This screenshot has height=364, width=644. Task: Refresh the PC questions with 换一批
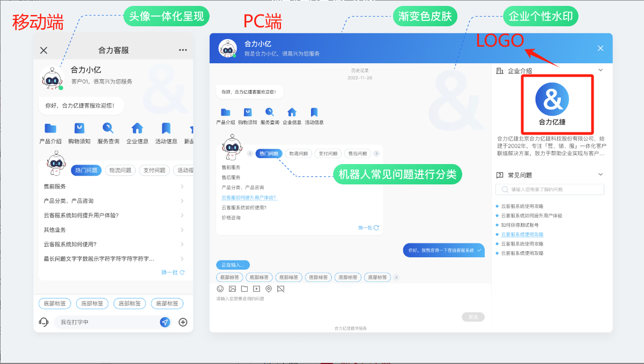click(369, 228)
